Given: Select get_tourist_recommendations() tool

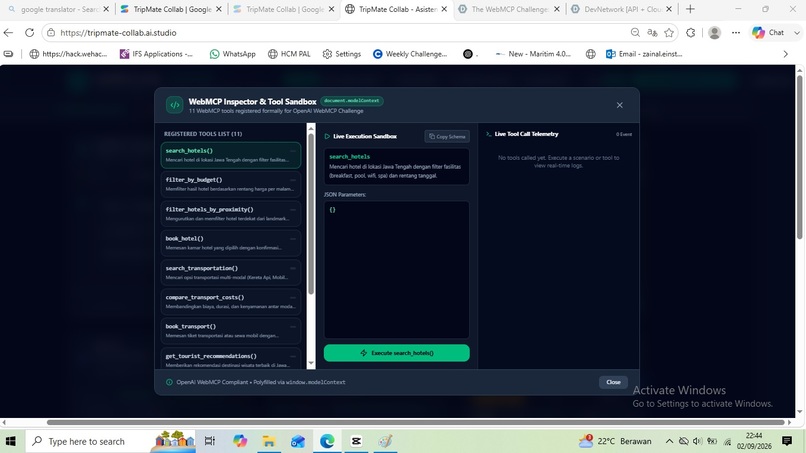Looking at the screenshot, I should click(230, 359).
